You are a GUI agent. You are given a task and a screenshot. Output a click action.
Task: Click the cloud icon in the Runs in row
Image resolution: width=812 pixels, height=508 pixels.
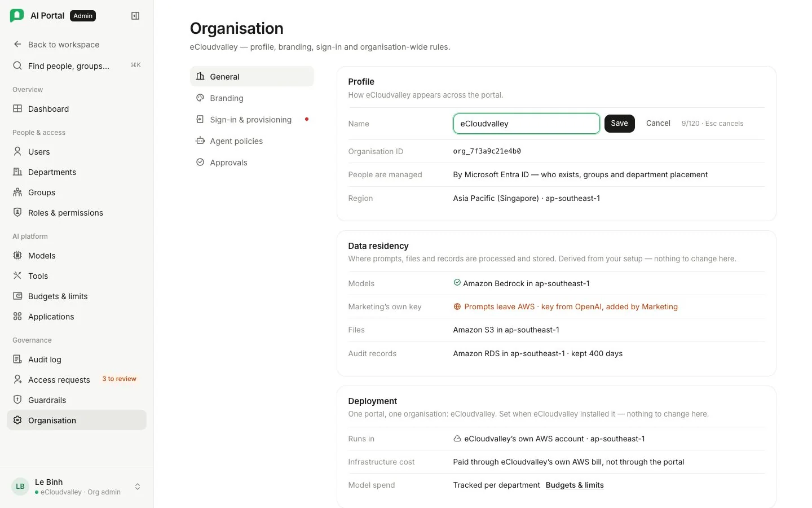pos(457,439)
